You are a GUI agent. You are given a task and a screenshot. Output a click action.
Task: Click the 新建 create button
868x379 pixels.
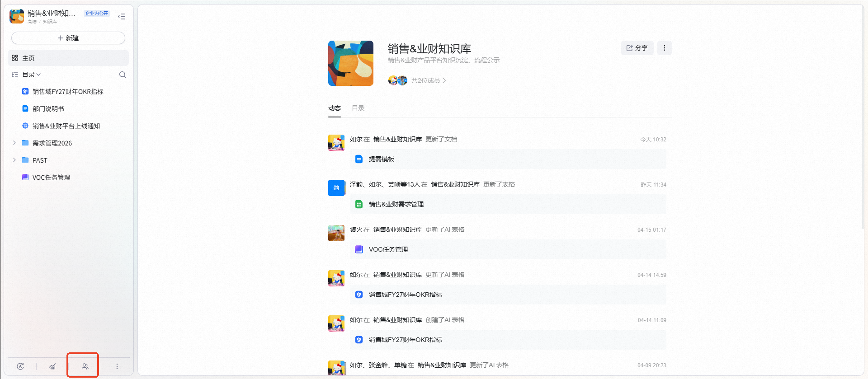[68, 38]
